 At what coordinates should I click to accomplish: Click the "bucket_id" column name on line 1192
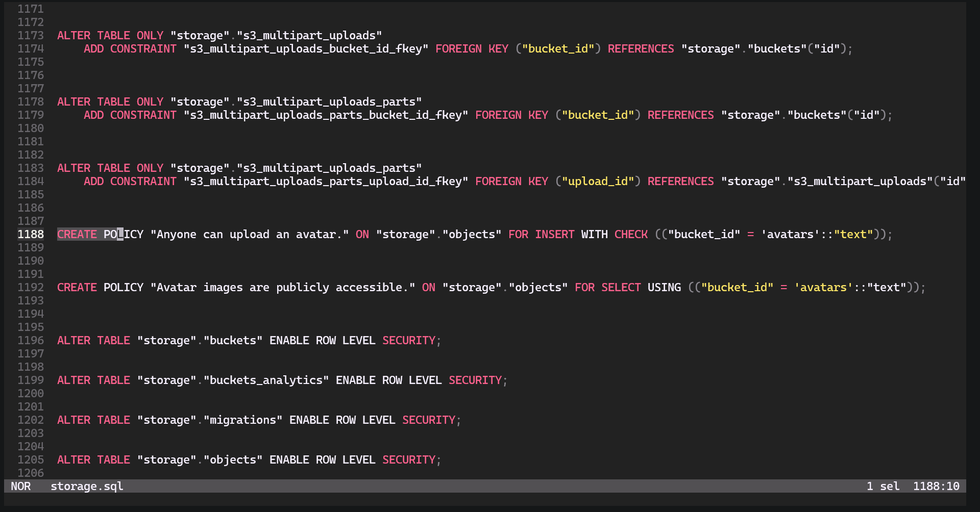click(x=737, y=287)
